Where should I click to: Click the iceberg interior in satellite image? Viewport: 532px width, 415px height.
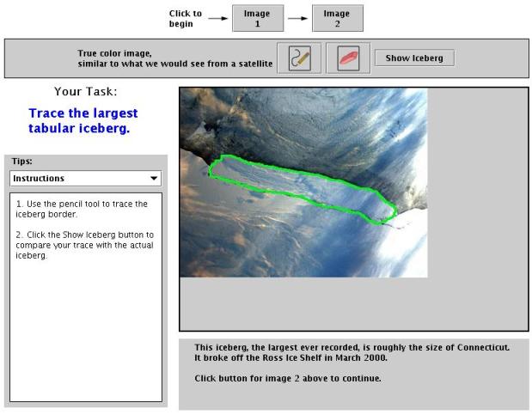coord(292,182)
